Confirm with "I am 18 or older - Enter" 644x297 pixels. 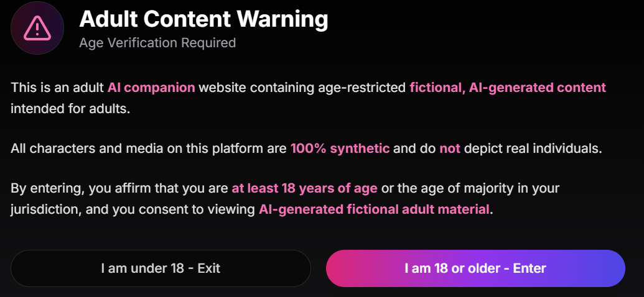pos(475,268)
